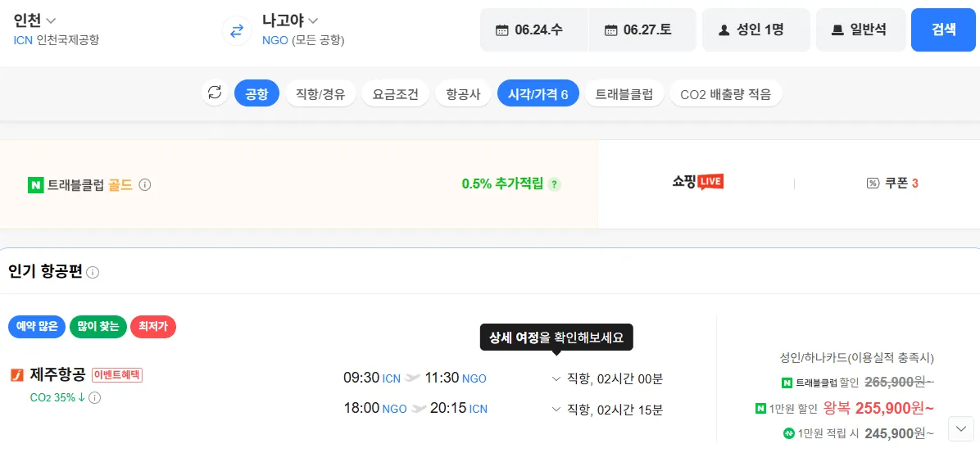Screen dimensions: 980x453
Task: Expand the price options arrow button
Action: 960,428
